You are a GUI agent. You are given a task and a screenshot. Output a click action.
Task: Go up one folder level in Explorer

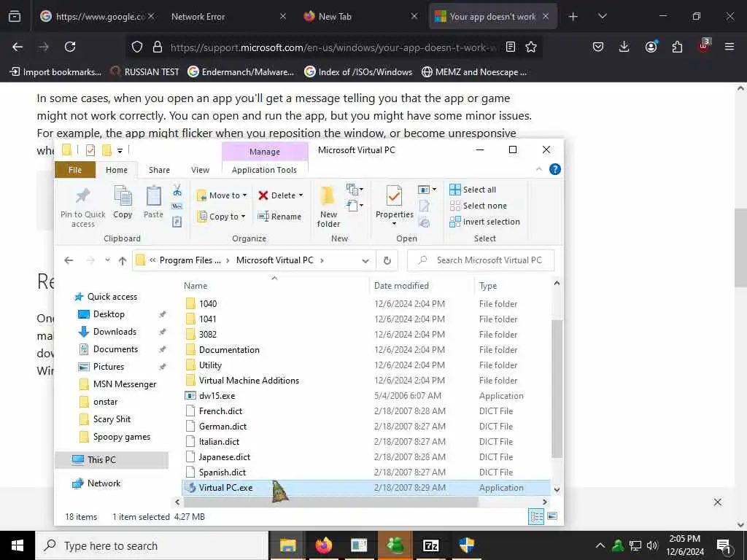123,260
